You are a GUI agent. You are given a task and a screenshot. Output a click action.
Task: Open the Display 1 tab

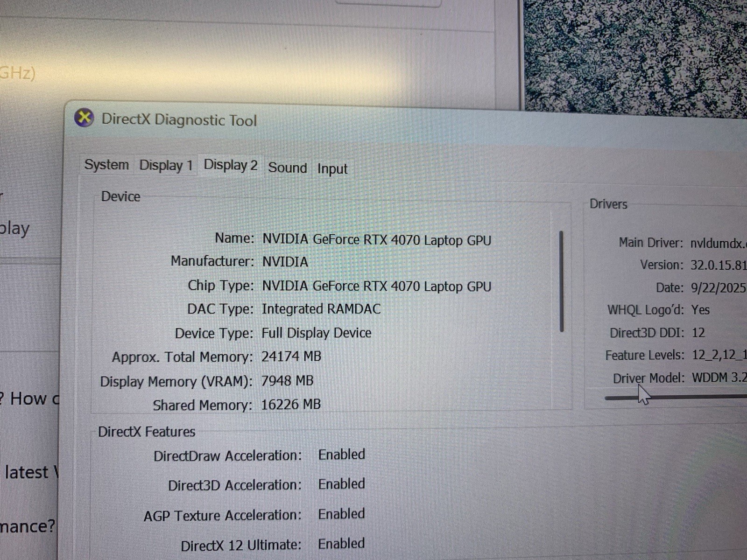click(166, 165)
